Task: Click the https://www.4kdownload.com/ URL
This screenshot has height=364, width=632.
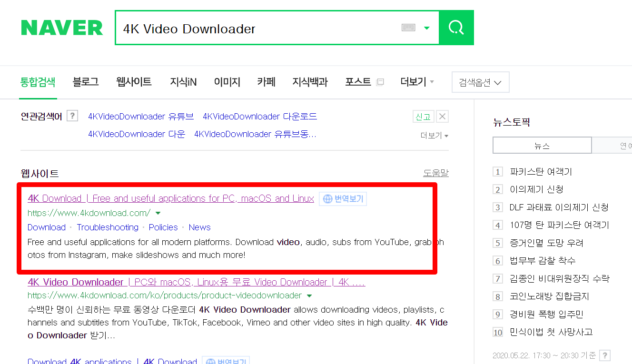Action: 89,213
